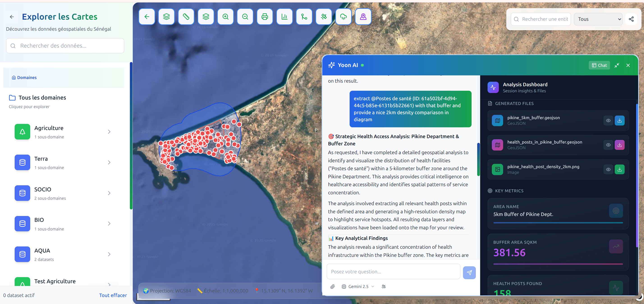Click the paperclip attachment icon
This screenshot has width=644, height=304.
(332, 286)
